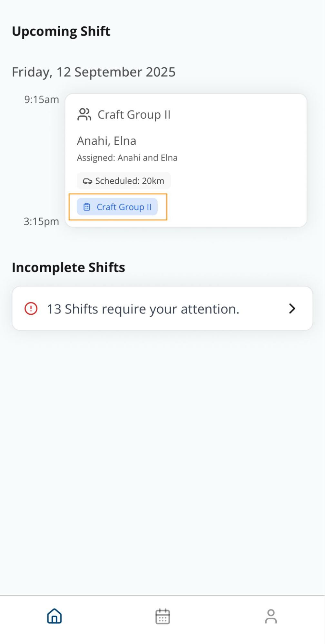Tap the 'Scheduled: 20km' travel chip
The width and height of the screenshot is (325, 644).
pyautogui.click(x=124, y=181)
